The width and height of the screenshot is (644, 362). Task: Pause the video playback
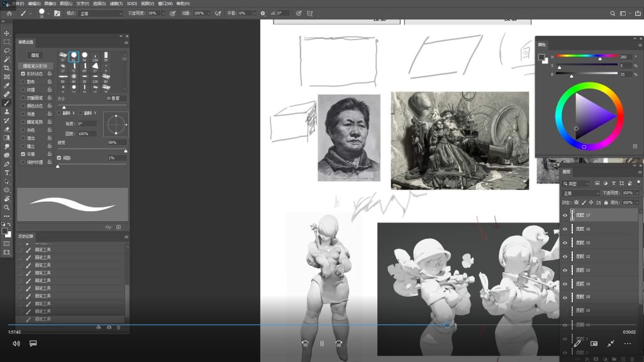pyautogui.click(x=321, y=344)
